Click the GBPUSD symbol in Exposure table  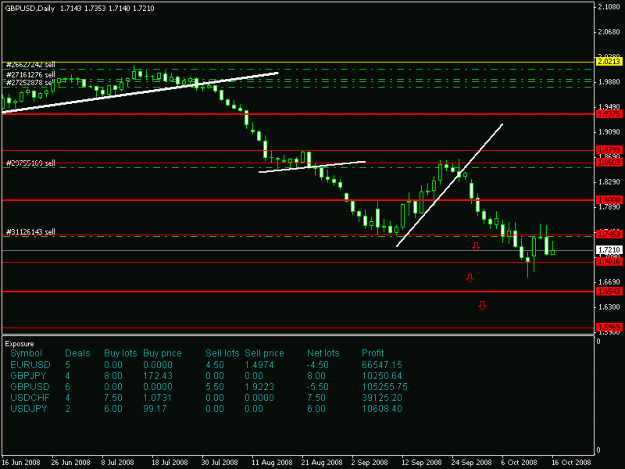tap(30, 387)
